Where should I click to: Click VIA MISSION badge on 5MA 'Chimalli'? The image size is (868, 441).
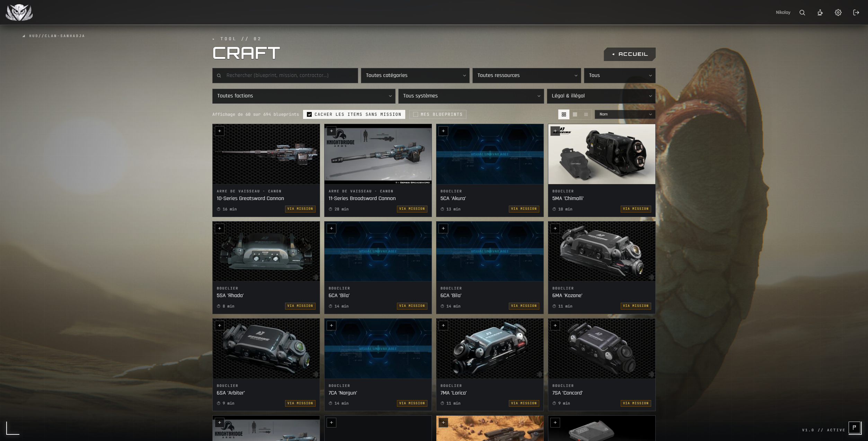coord(636,209)
